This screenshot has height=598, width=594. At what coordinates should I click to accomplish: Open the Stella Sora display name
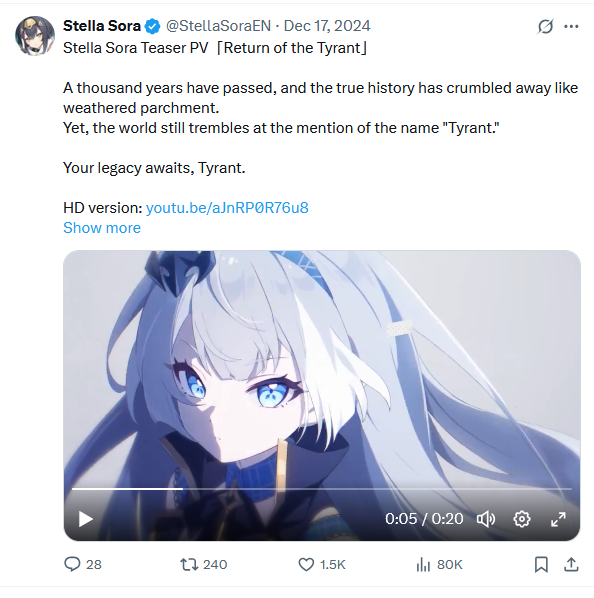(x=102, y=26)
